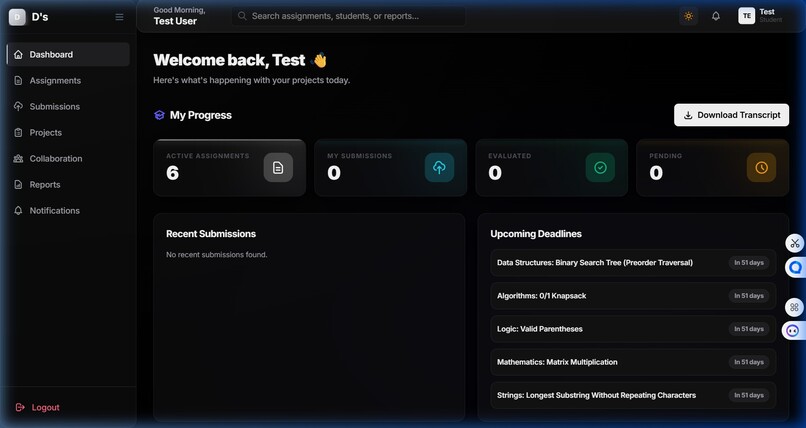The image size is (806, 428).
Task: Open Reports in the sidebar
Action: tap(68, 184)
